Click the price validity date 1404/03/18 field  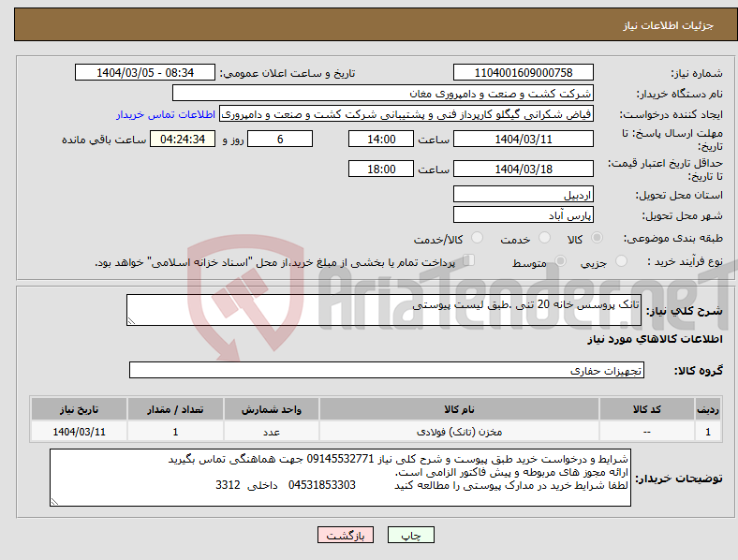tap(524, 169)
